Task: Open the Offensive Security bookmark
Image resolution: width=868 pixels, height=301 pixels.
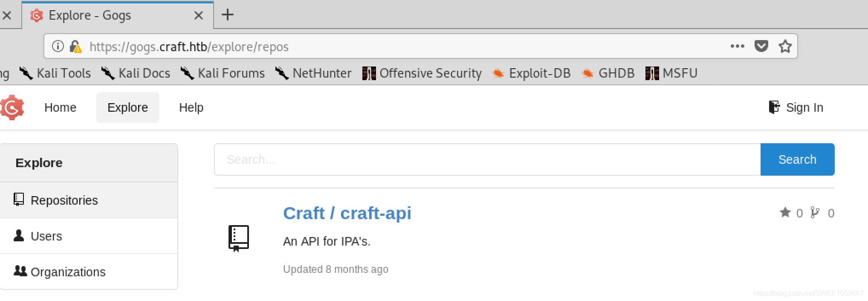Action: tap(422, 73)
